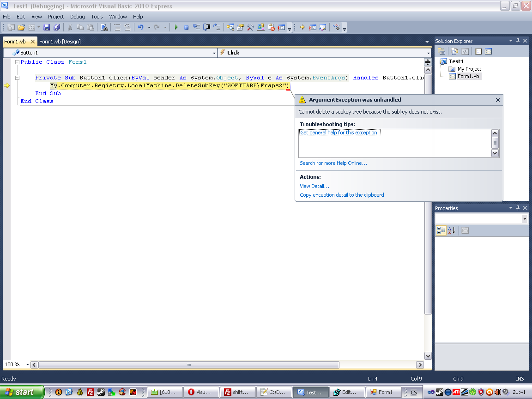Open the Project menu
This screenshot has width=532, height=399.
(55, 17)
